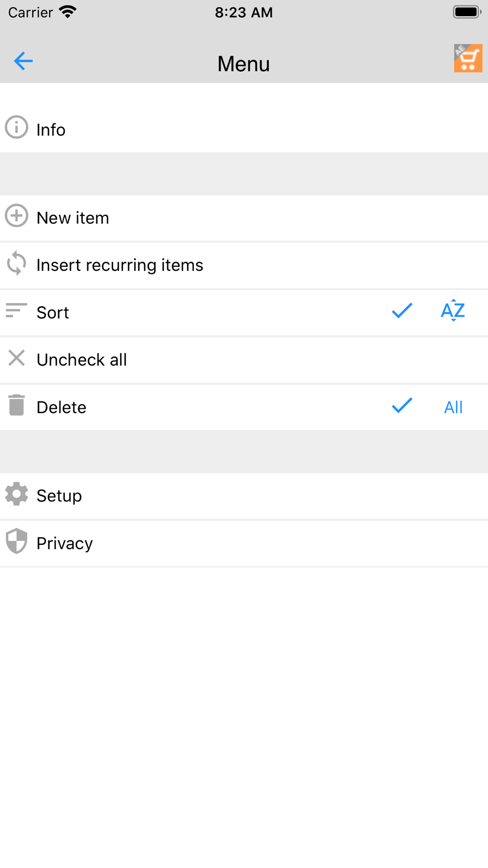Viewport: 488px width, 868px height.
Task: Open the shopping cart icon
Action: pos(468,58)
